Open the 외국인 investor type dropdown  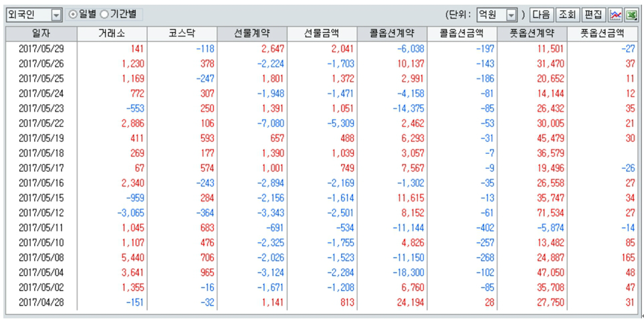pos(56,15)
